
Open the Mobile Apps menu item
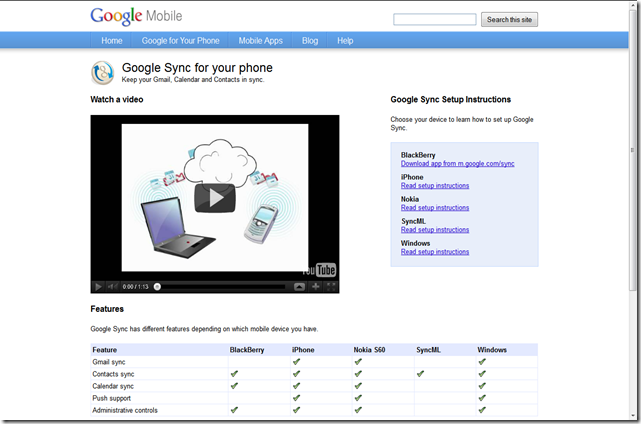coord(260,40)
